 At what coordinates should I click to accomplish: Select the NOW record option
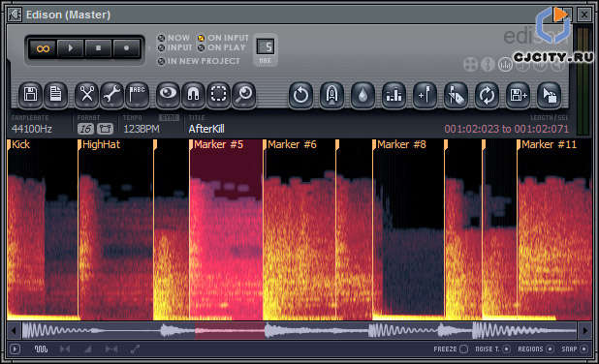[x=174, y=38]
